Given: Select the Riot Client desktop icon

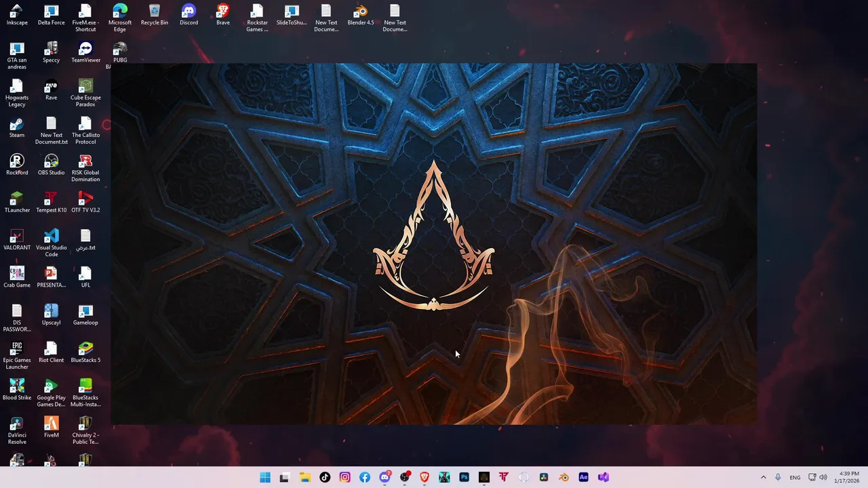Looking at the screenshot, I should tap(51, 352).
